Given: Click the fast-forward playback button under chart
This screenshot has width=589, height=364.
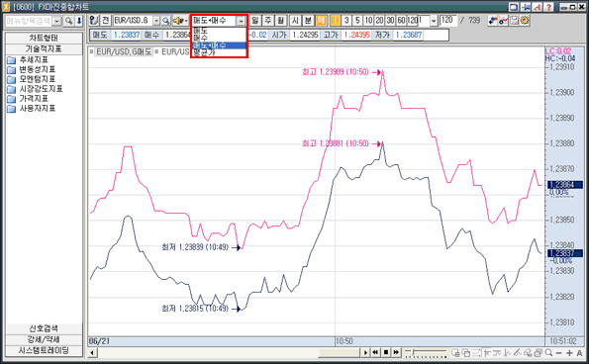Looking at the screenshot, I should (396, 352).
